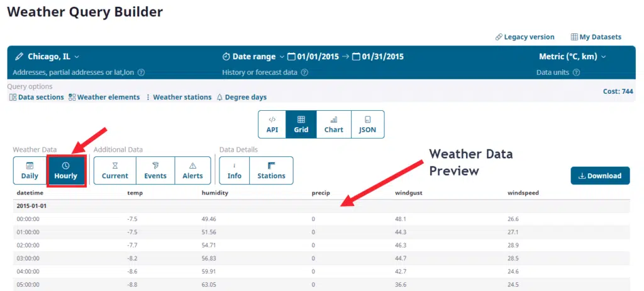Select the Grid view tab
The image size is (644, 291).
click(x=301, y=124)
